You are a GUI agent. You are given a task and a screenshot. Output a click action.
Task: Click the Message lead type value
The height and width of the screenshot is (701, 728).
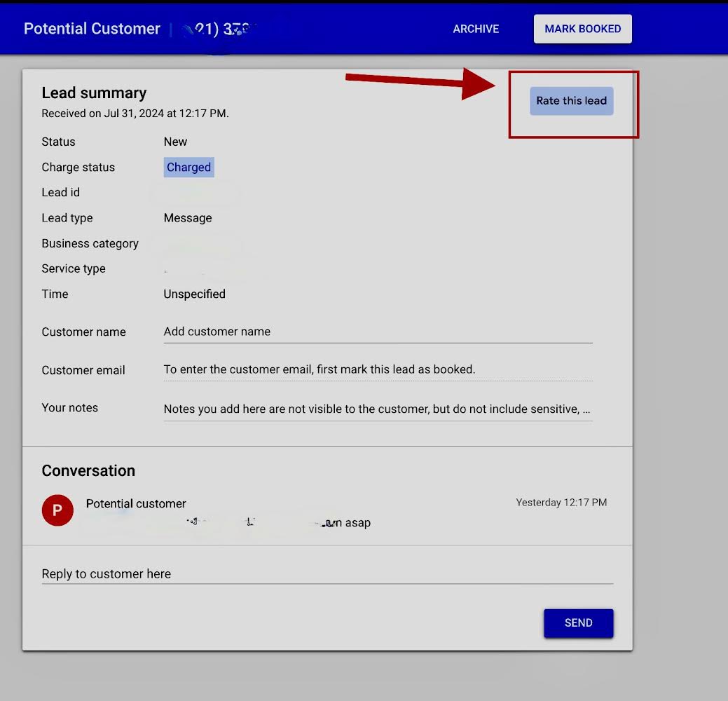187,218
